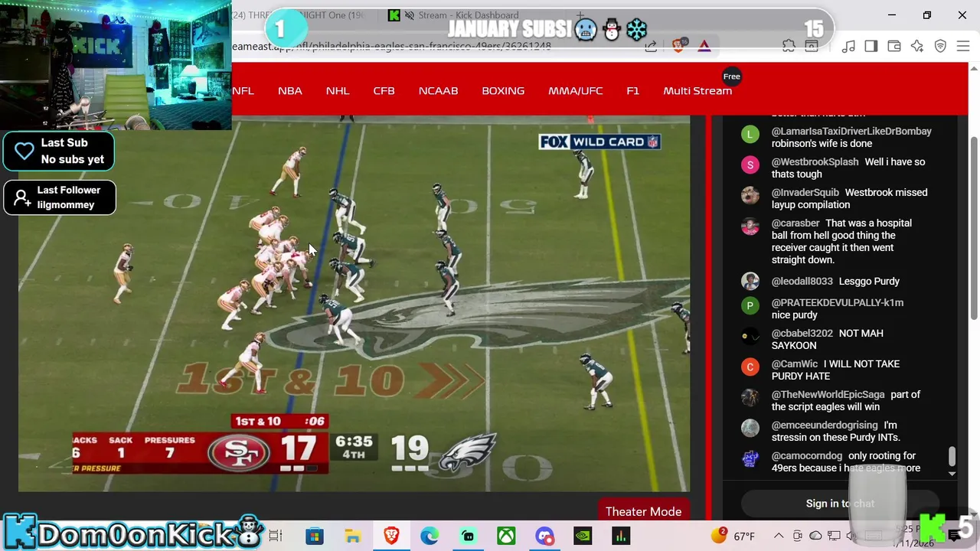The width and height of the screenshot is (980, 551).
Task: Click the Brave Rewards triangle icon
Action: pos(704,47)
